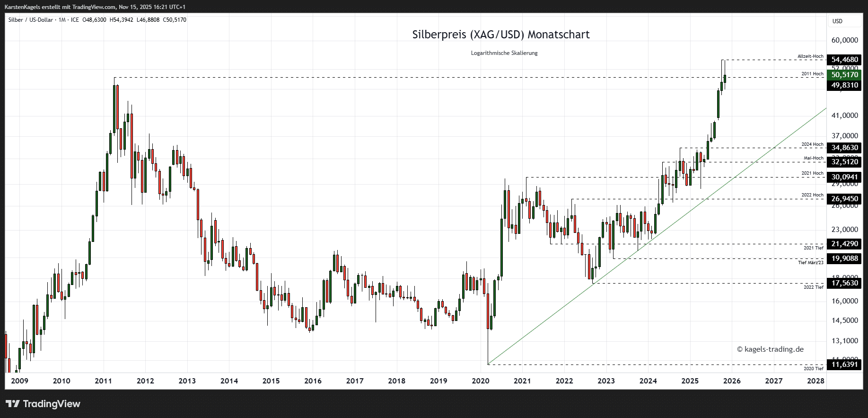The width and height of the screenshot is (868, 418).
Task: Select the chart title Silberpreis (XAG/USD) Monatschart
Action: 500,35
